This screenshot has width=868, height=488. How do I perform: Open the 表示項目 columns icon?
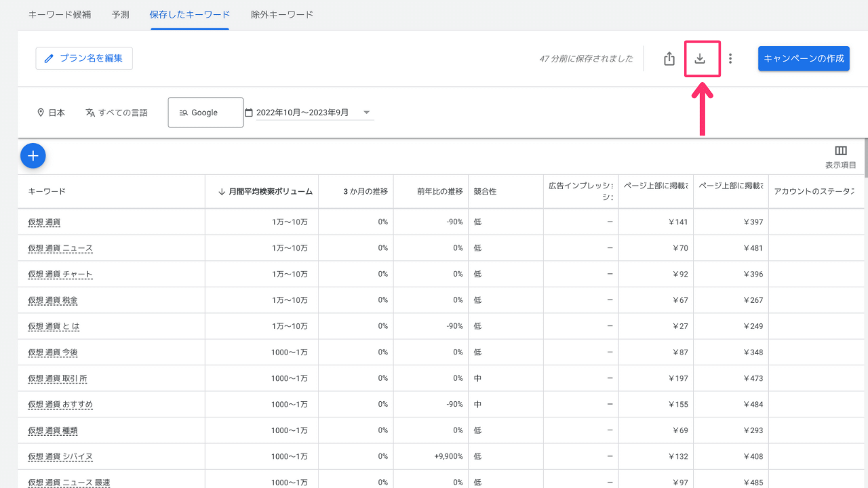coord(841,151)
